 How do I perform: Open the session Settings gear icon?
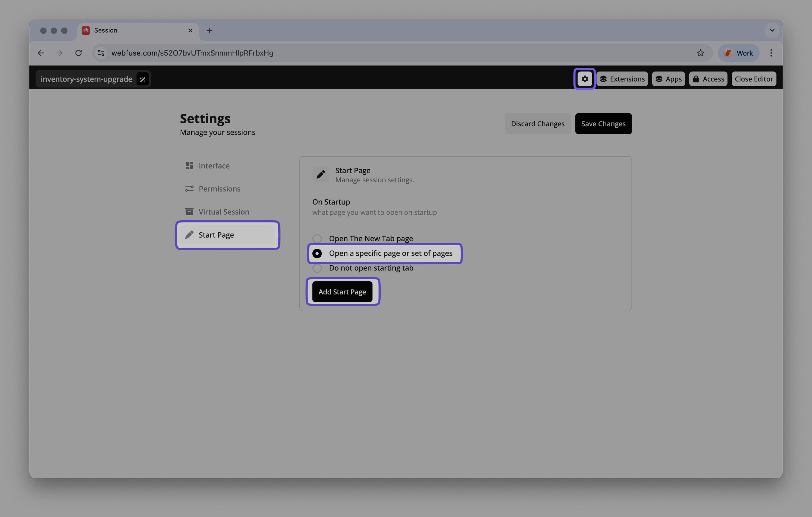coord(584,79)
